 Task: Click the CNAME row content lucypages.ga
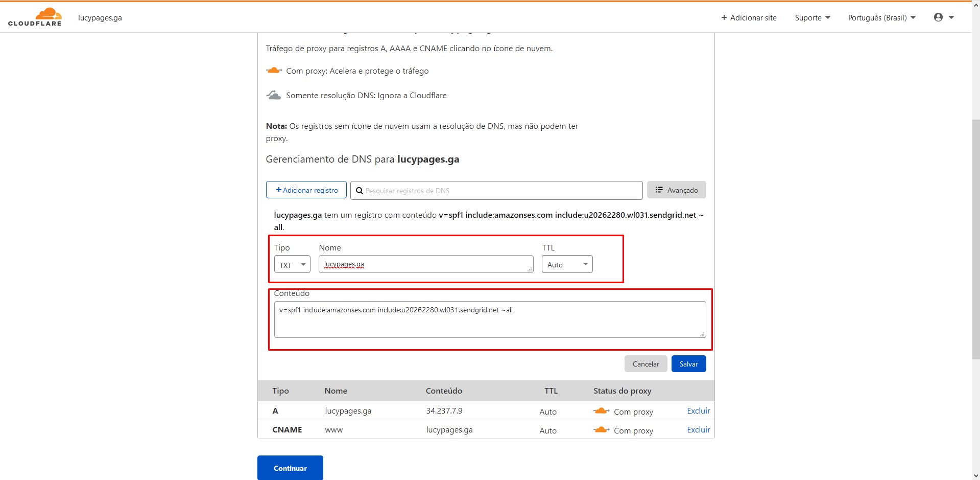449,430
